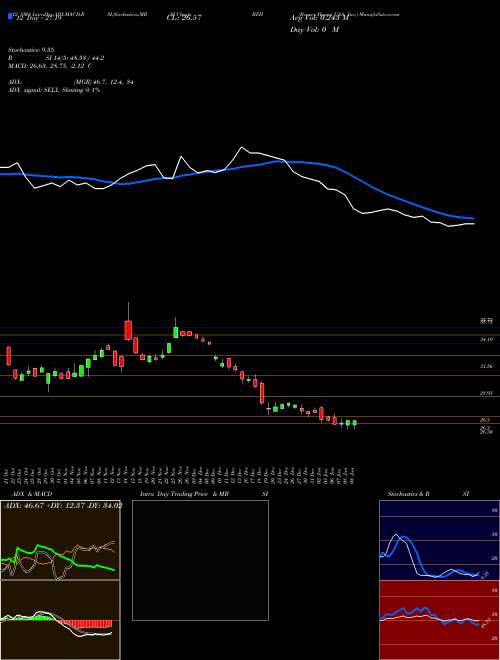Select the CL: 26.57 closing value
This screenshot has height=660, width=500.
coord(184,18)
